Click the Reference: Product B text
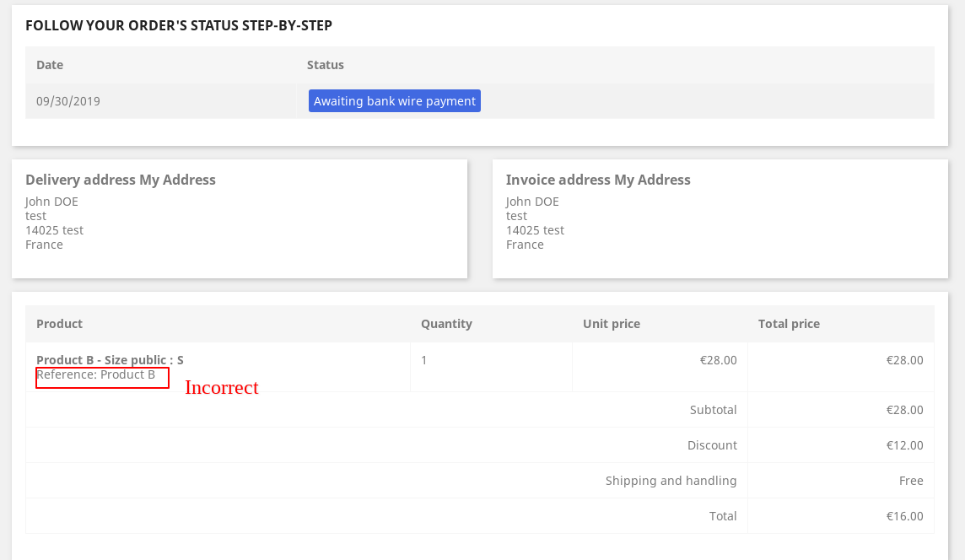This screenshot has width=965, height=560. (96, 375)
